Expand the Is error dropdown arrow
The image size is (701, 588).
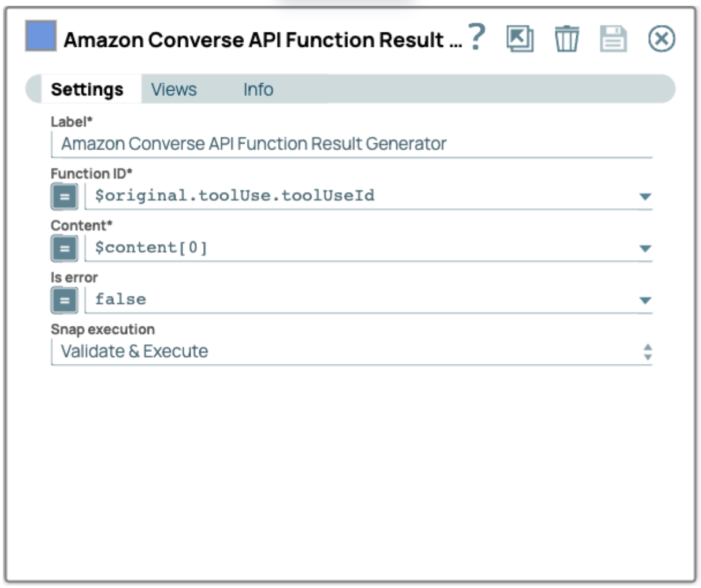tap(645, 301)
